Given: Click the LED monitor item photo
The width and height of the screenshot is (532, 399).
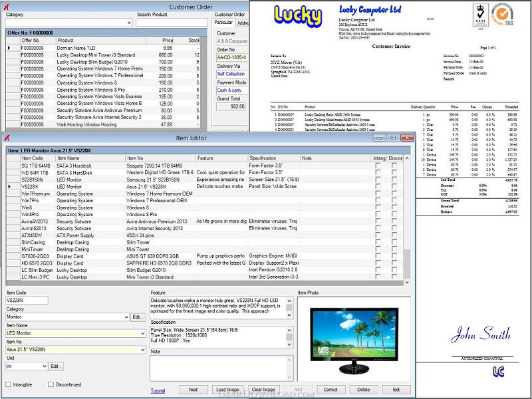Looking at the screenshot, I should pyautogui.click(x=354, y=340).
